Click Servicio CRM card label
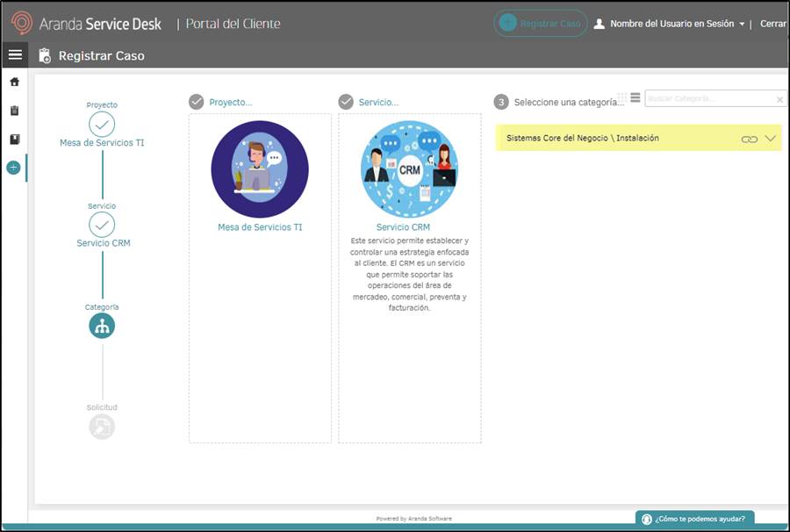 (403, 227)
